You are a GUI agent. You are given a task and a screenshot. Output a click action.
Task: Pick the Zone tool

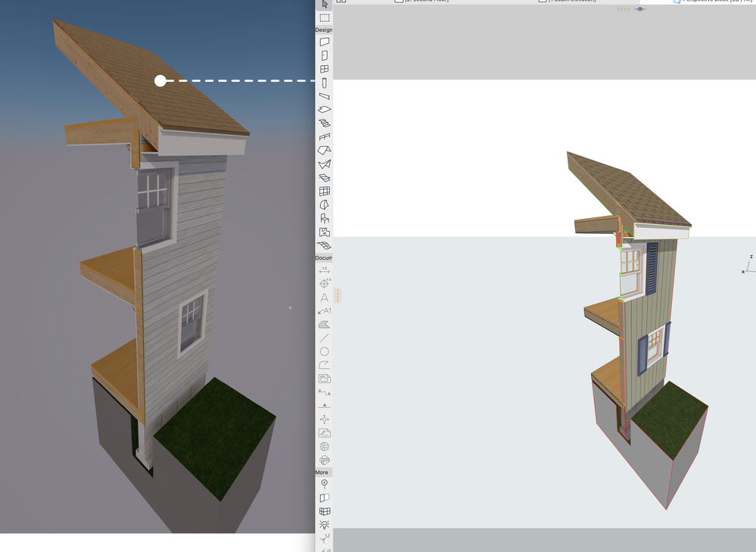coord(325,232)
